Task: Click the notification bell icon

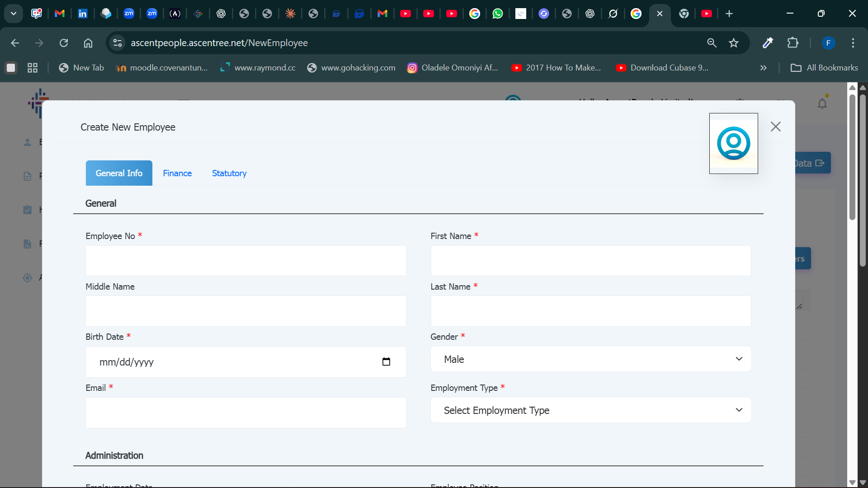Action: click(822, 104)
